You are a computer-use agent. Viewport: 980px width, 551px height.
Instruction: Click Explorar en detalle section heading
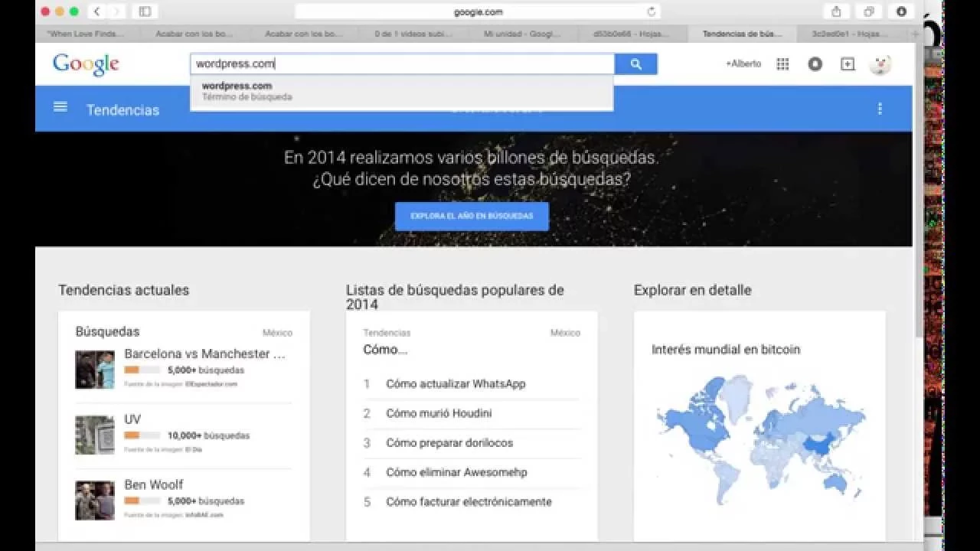coord(692,290)
